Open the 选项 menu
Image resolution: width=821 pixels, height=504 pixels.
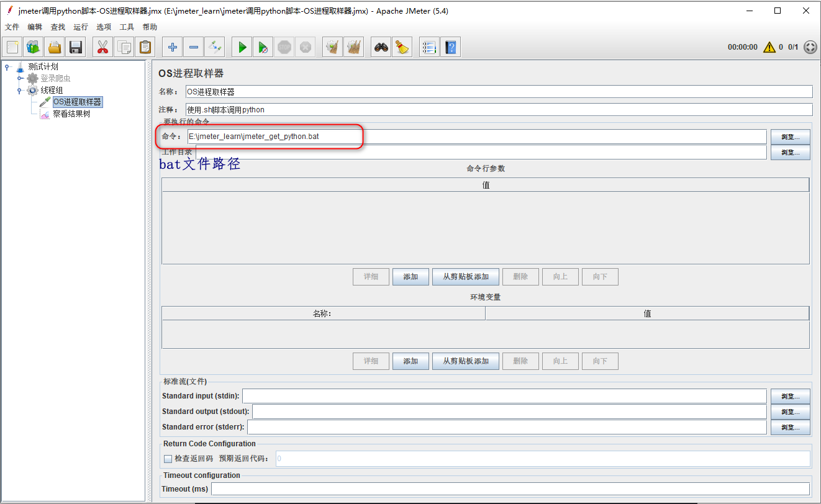[x=103, y=27]
